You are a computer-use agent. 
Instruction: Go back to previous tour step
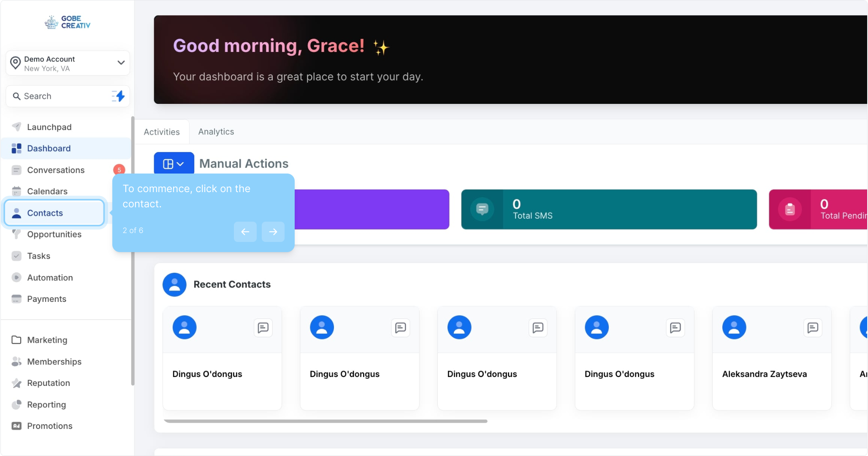[245, 232]
